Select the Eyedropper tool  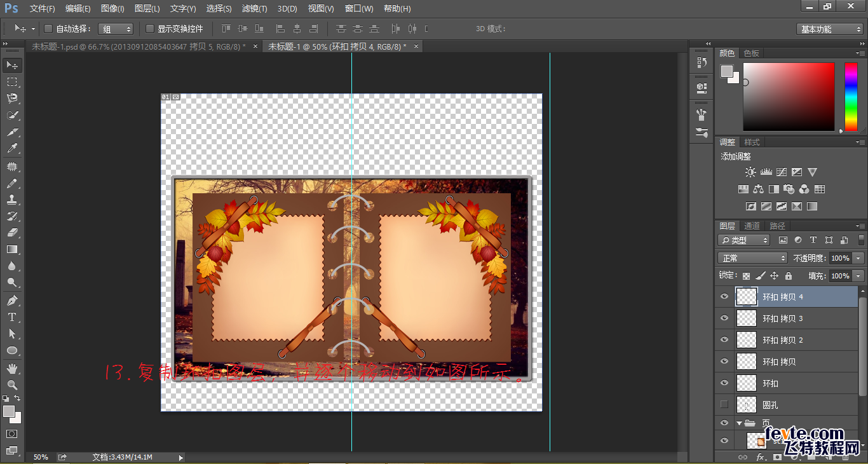[12, 149]
